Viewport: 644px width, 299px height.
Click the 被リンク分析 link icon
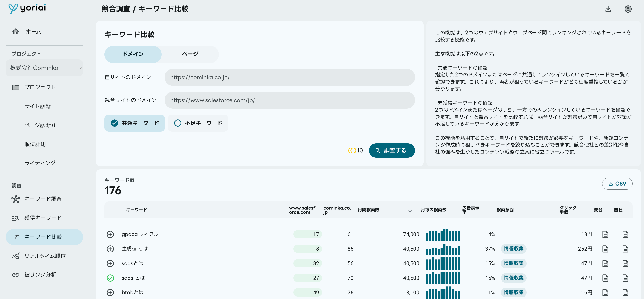(16, 275)
